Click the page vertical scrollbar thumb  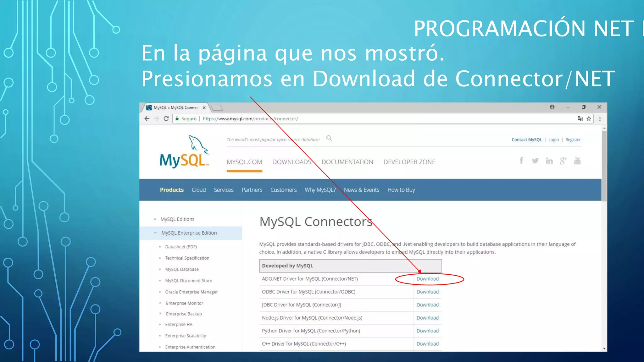[604, 166]
